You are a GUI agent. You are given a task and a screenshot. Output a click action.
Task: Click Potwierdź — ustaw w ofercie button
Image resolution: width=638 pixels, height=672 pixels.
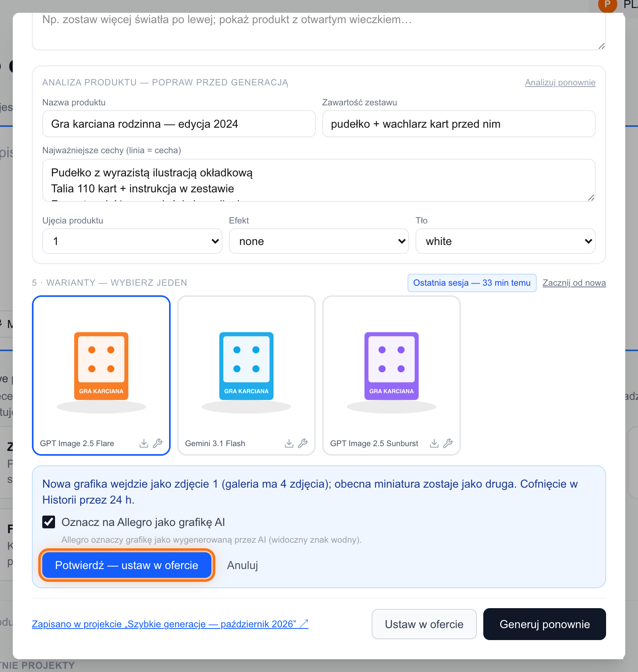127,565
